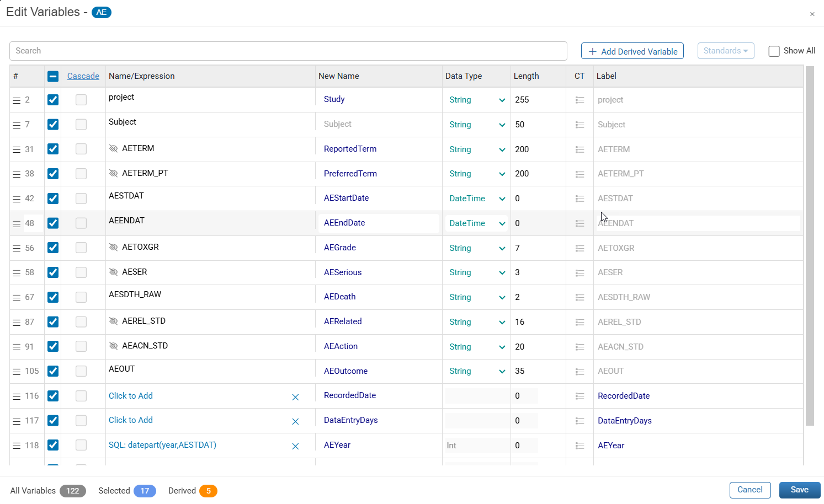
Task: Enable Cascade checkbox for AEENDAT row
Action: (81, 223)
